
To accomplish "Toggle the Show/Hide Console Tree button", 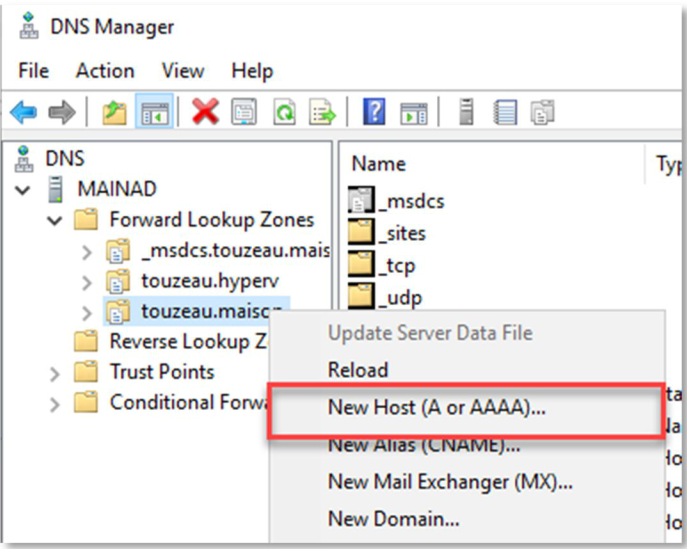I will click(x=155, y=112).
